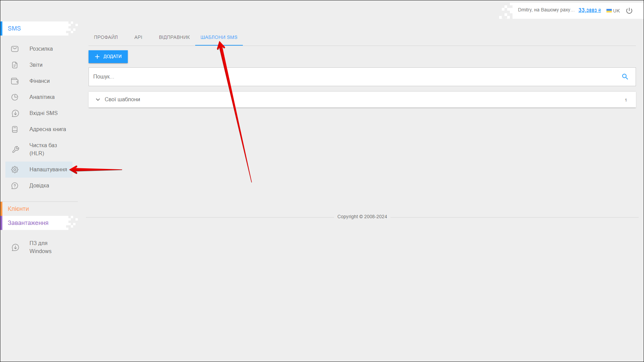The image size is (644, 362).
Task: Open the ВІДПРАВНИК tab
Action: click(x=174, y=37)
